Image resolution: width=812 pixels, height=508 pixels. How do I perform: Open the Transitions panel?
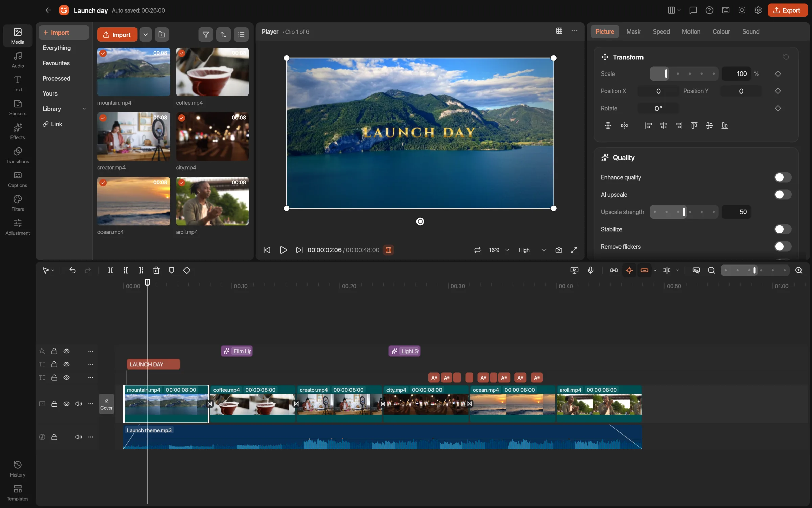pos(18,155)
